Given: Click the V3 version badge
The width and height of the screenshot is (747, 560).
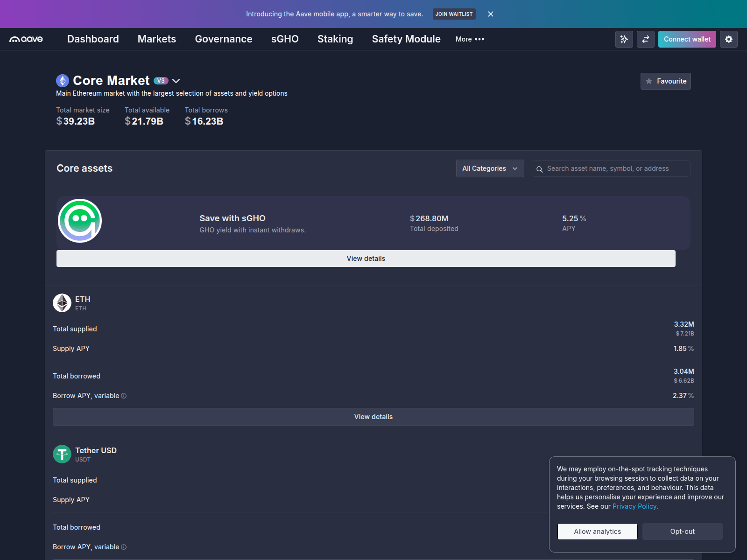Looking at the screenshot, I should click(161, 81).
